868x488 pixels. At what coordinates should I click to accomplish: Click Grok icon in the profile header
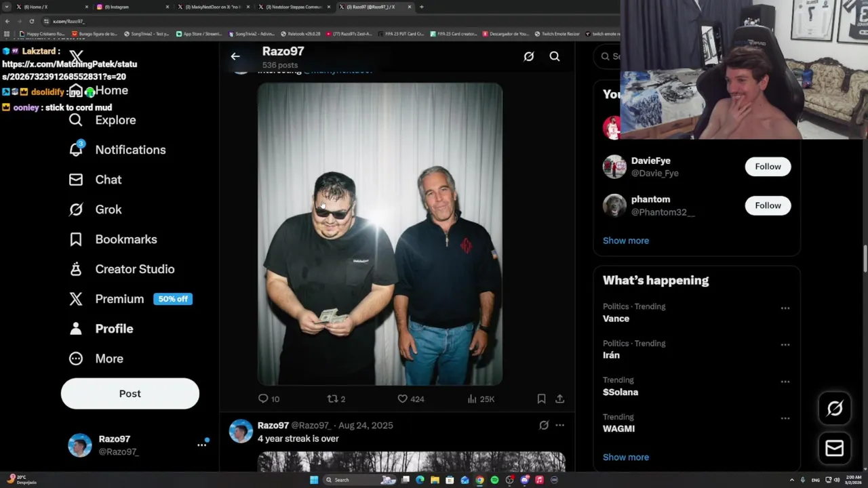tap(529, 57)
